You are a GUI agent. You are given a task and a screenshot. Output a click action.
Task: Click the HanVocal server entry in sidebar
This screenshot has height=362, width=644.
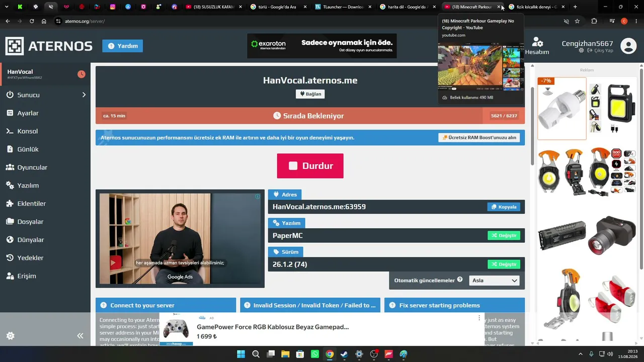(x=45, y=74)
